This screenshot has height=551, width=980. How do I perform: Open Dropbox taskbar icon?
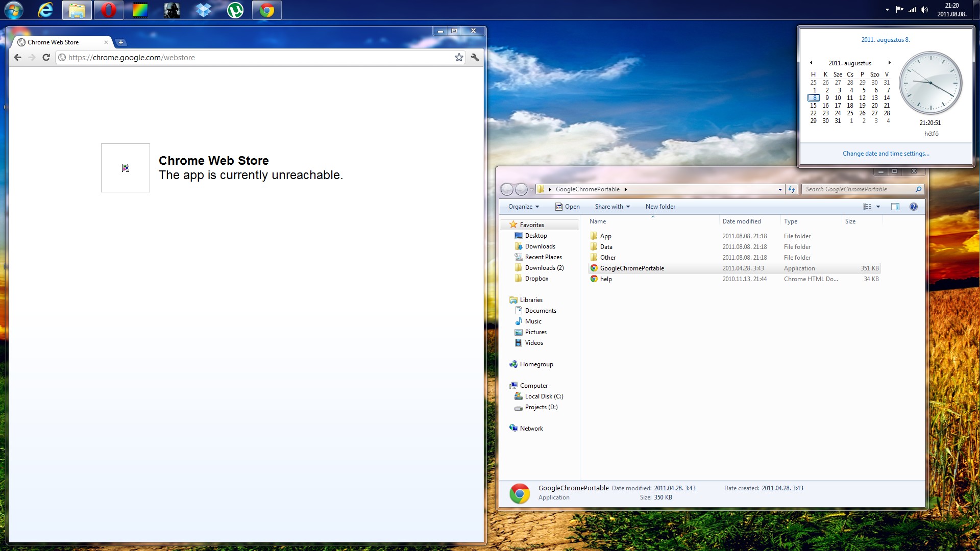pos(204,10)
